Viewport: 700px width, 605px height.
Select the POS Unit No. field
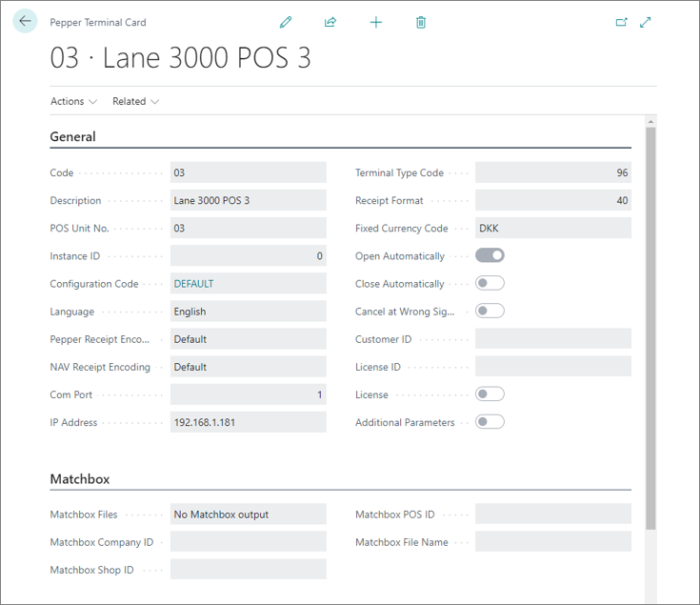(249, 228)
